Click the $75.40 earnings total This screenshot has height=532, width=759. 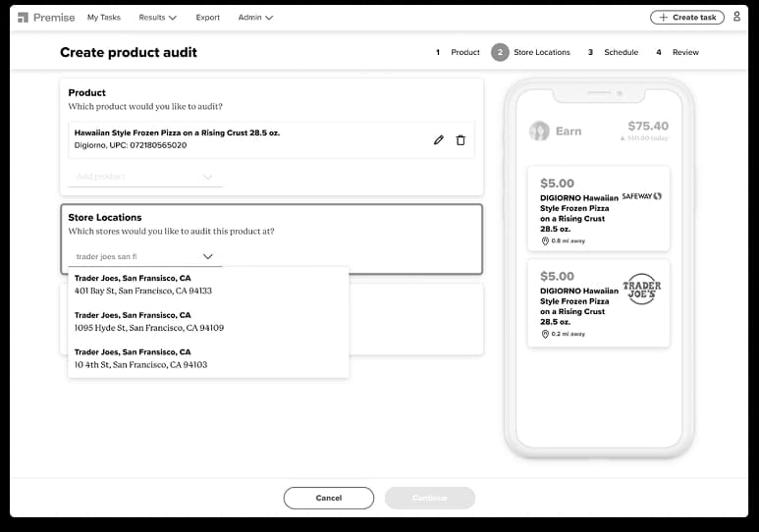pos(648,126)
